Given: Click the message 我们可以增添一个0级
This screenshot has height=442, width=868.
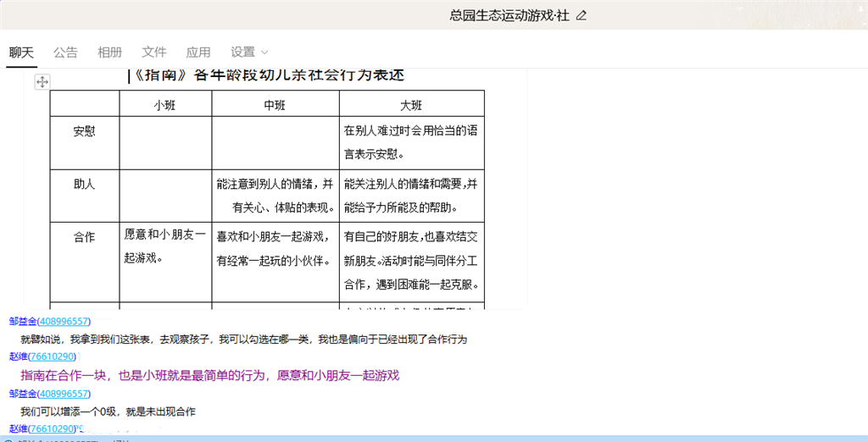Looking at the screenshot, I should pos(108,412).
